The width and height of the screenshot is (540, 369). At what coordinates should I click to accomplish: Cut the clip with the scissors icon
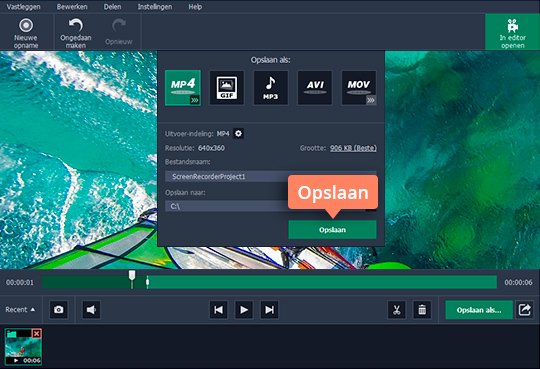[x=397, y=310]
